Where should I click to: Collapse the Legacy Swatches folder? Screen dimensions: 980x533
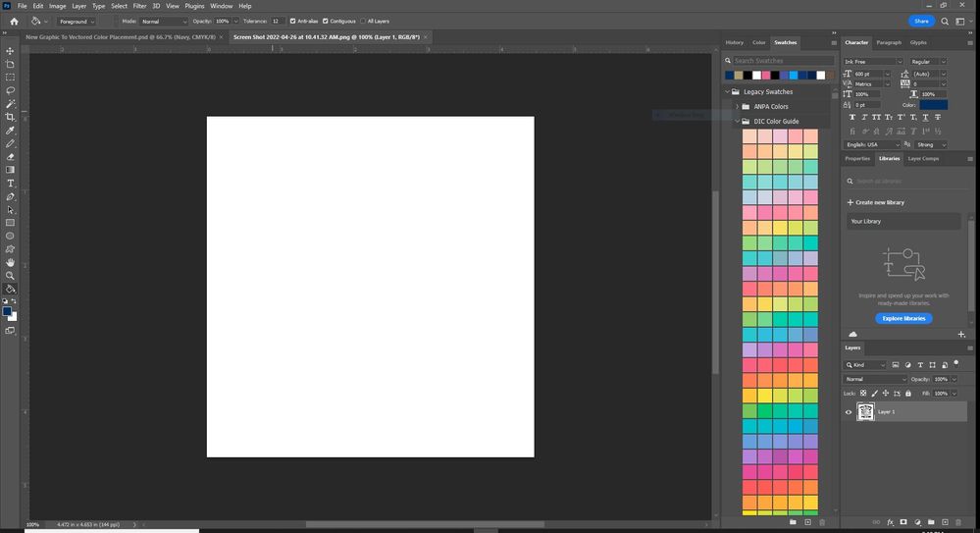coord(728,92)
